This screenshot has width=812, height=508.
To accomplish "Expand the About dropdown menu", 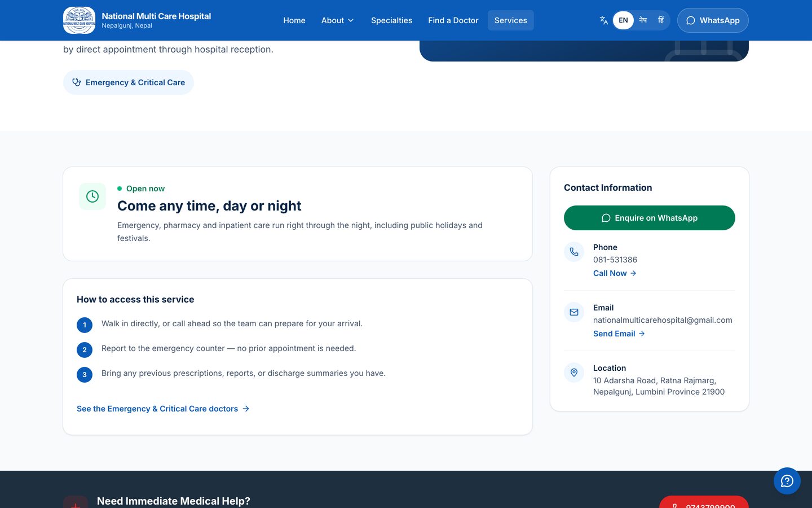I will point(338,20).
